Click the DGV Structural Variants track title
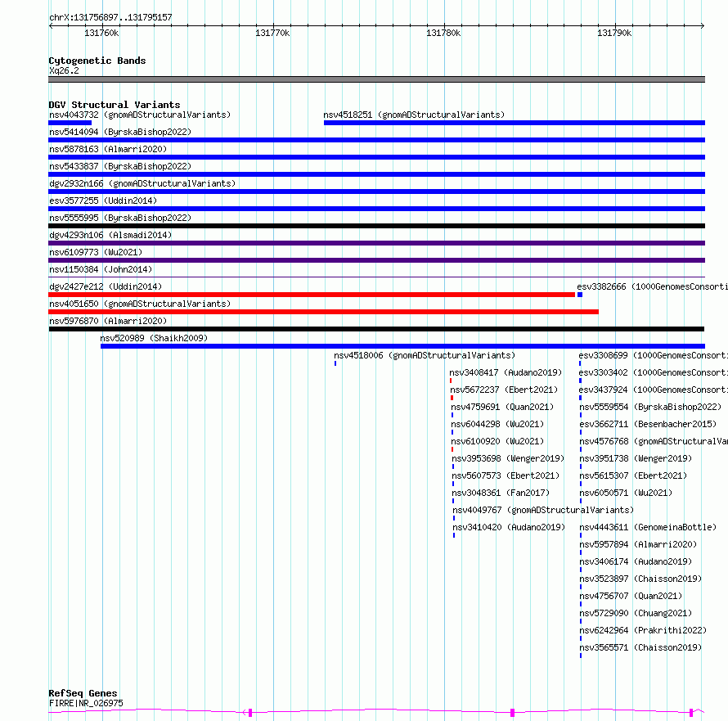This screenshot has width=728, height=721. 115,105
